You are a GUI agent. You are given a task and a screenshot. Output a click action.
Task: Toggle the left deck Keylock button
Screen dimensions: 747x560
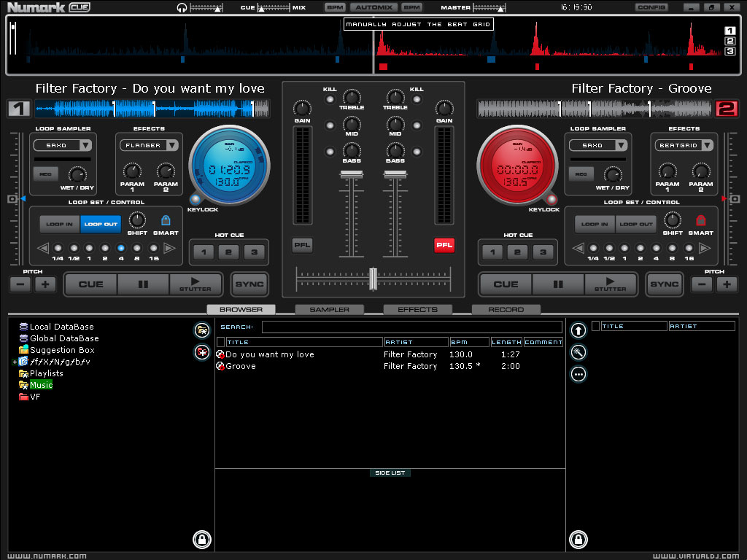pos(196,200)
